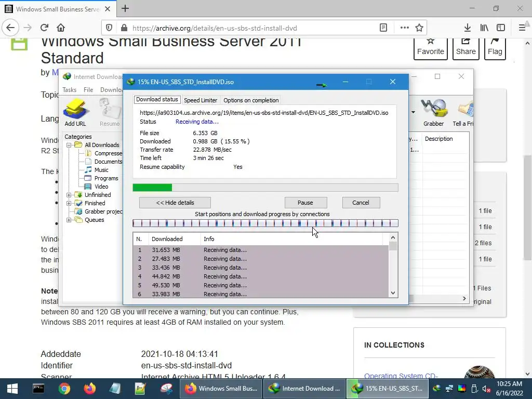532x399 pixels.
Task: Click Hide details button
Action: (x=175, y=203)
